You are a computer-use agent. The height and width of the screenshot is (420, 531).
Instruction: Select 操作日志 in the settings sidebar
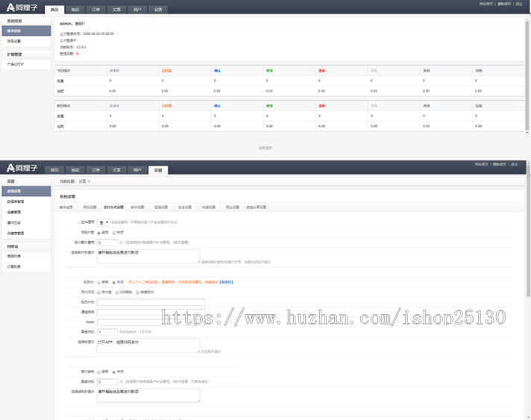(26, 222)
